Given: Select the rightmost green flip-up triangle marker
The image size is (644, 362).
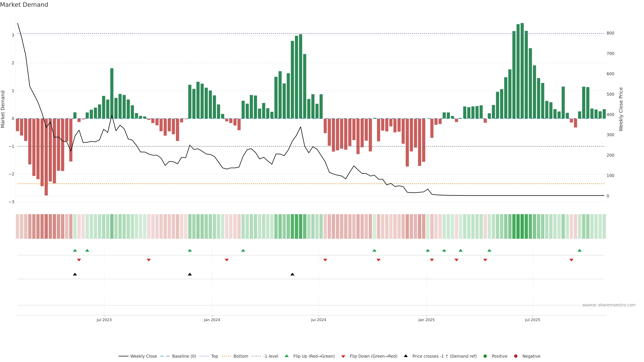Looking at the screenshot, I should coord(579,250).
